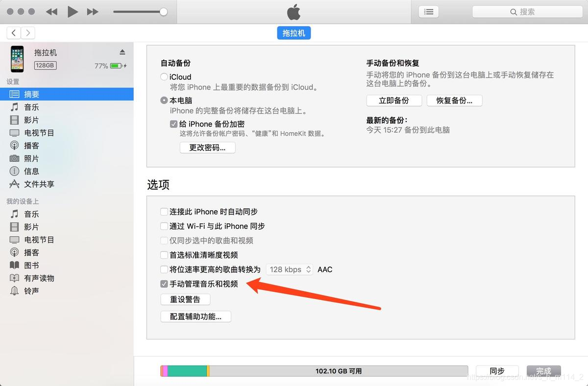Select the 拖拉机 device tab

tap(294, 33)
